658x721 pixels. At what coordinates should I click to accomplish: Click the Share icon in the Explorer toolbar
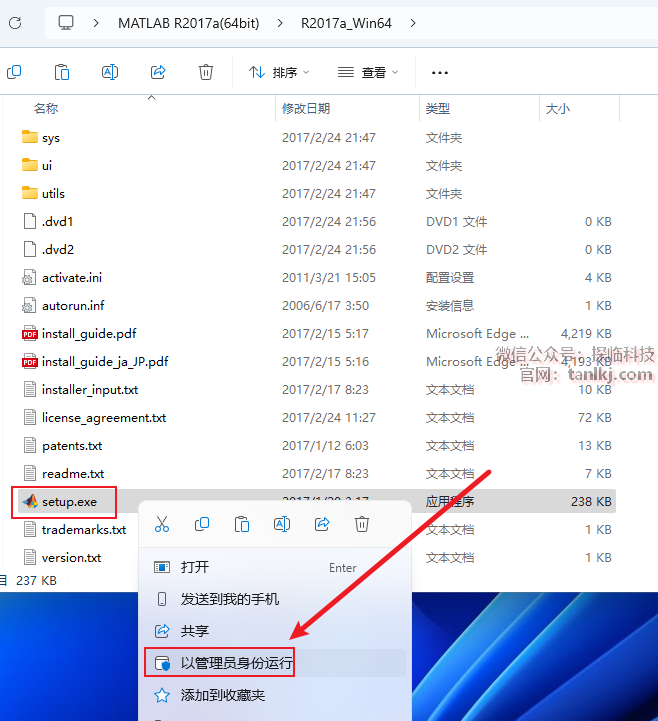coord(158,72)
